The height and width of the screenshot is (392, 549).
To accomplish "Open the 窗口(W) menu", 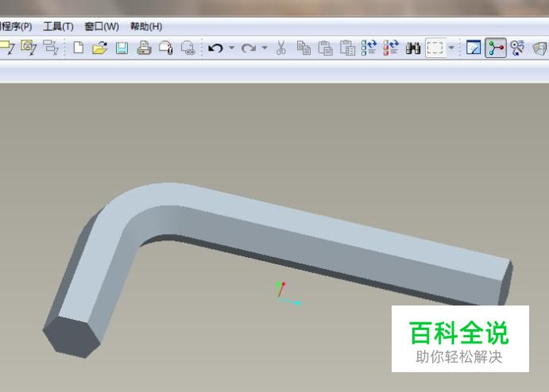I will pos(102,26).
